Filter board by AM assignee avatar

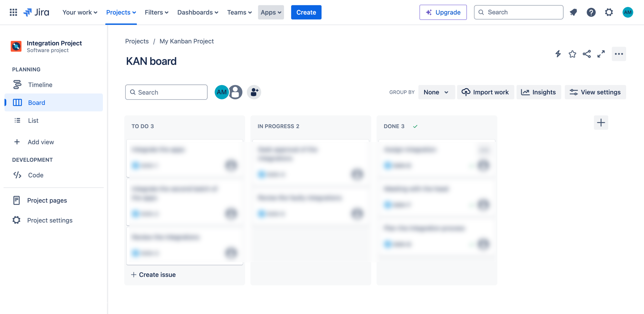[x=221, y=92]
